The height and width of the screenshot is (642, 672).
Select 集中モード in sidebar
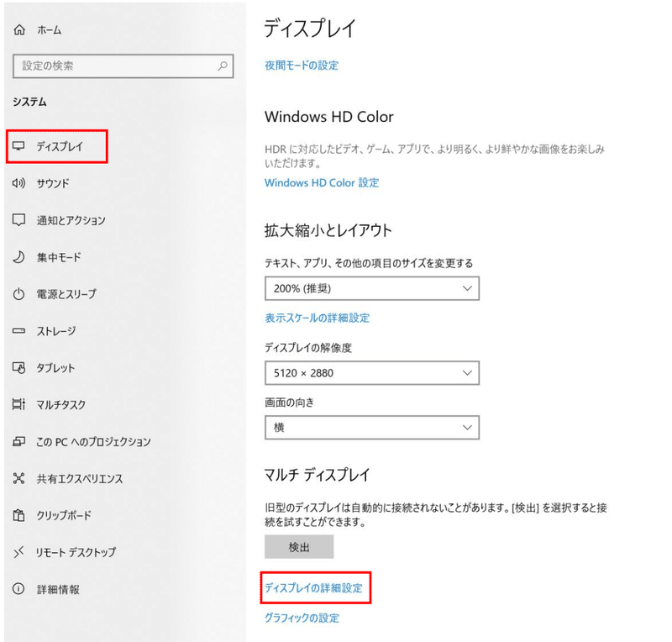(x=59, y=257)
